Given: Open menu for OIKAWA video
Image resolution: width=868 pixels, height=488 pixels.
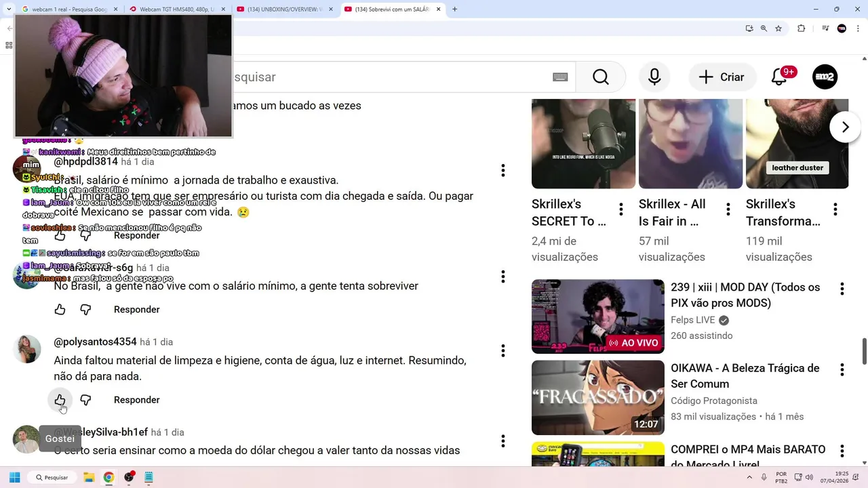Looking at the screenshot, I should (x=842, y=369).
